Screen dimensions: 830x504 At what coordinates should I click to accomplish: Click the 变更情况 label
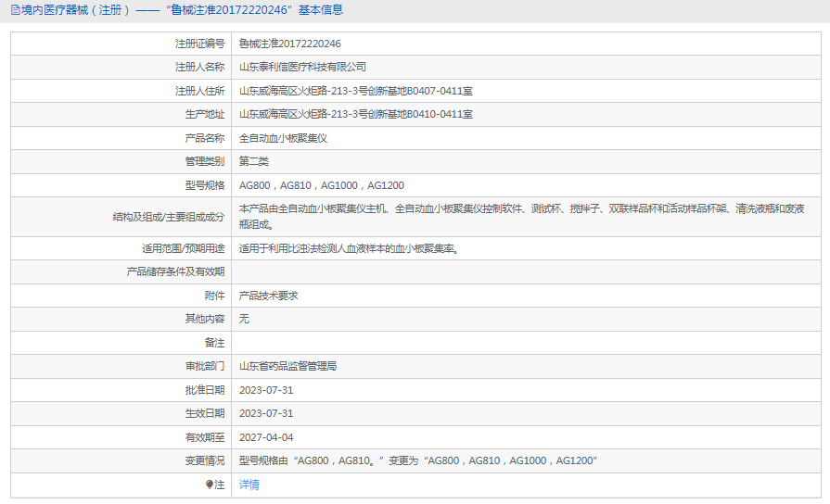tap(205, 460)
